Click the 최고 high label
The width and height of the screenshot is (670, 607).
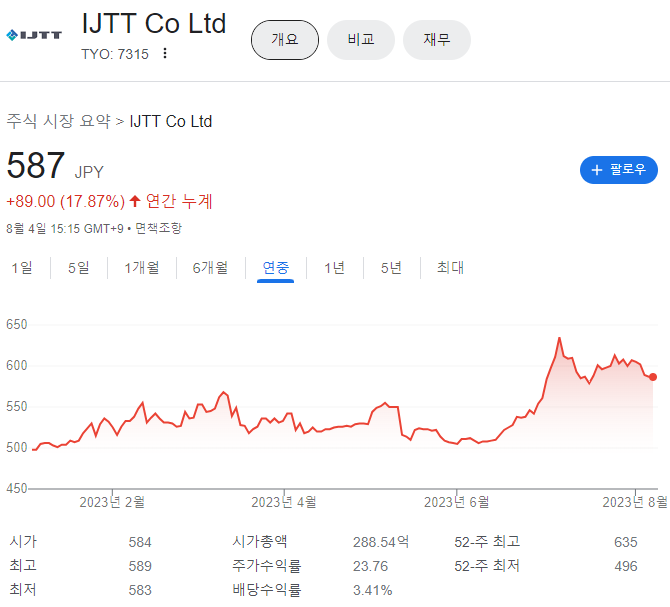23,566
